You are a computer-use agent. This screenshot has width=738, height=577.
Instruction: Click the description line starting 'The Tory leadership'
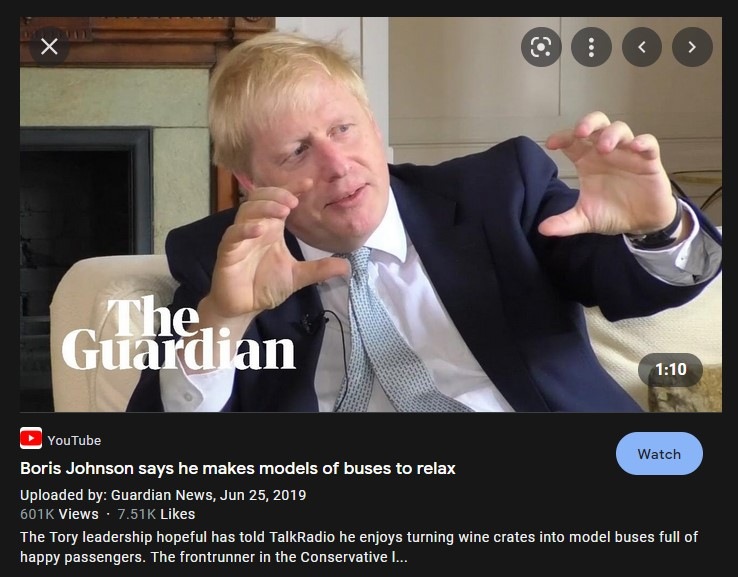359,537
